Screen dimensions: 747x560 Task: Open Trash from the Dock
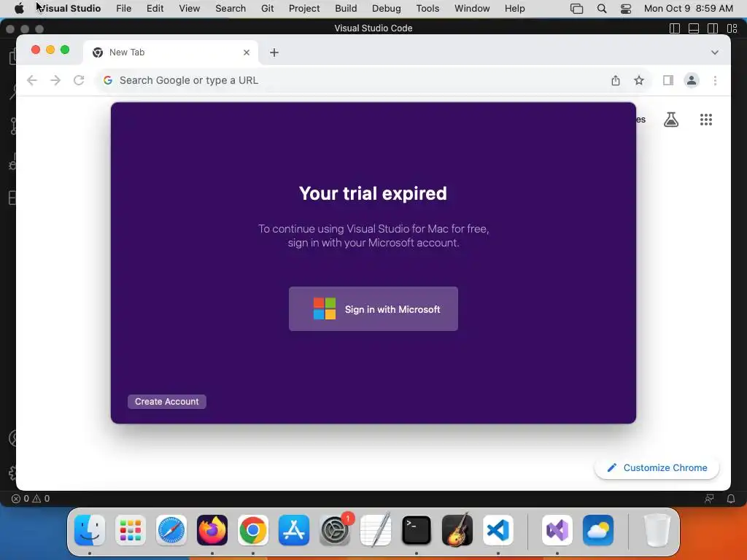pyautogui.click(x=657, y=529)
